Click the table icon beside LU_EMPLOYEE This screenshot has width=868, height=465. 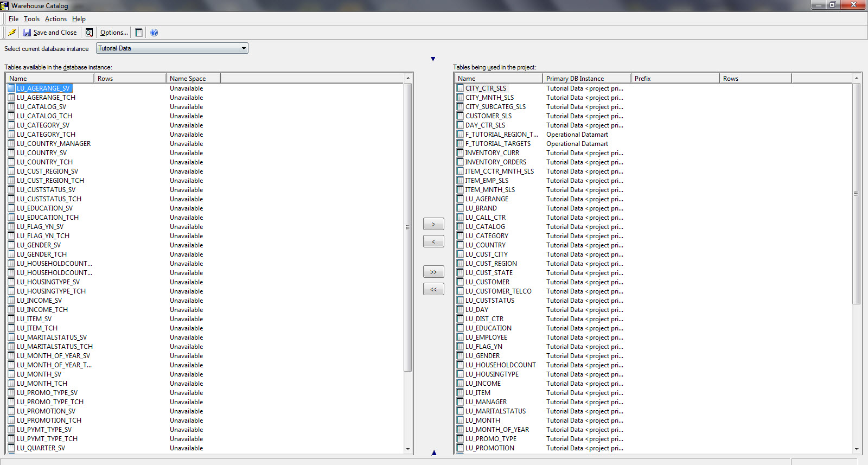[460, 337]
